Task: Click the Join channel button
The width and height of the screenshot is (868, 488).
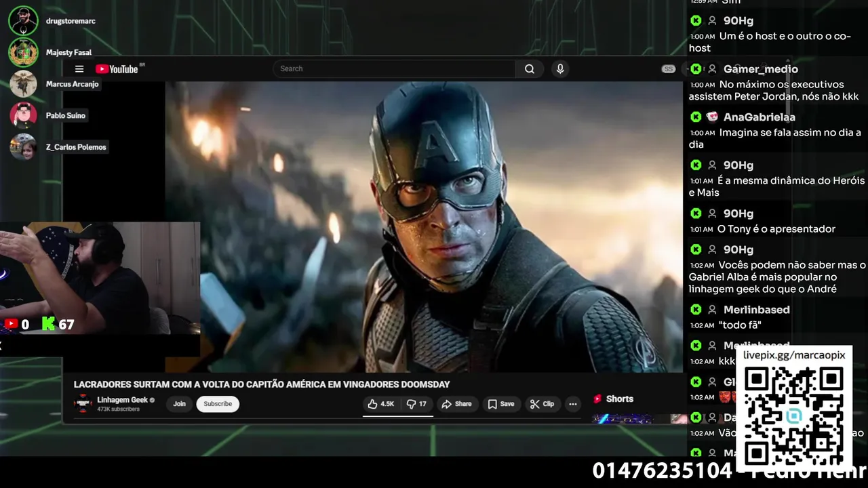Action: (x=179, y=404)
